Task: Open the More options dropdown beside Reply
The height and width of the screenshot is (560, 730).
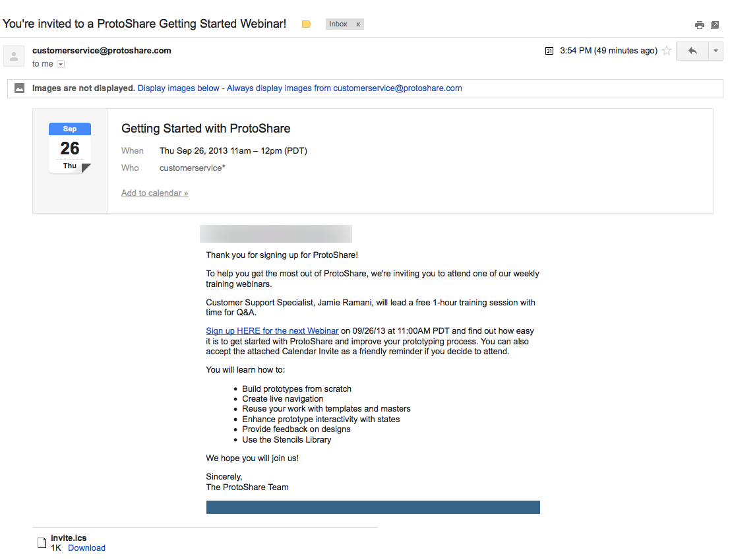Action: [x=715, y=51]
